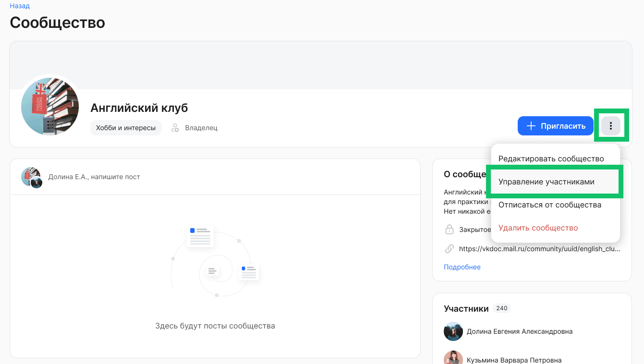Open Кузьмина Варвара Петровна's avatar
The image size is (644, 364).
453,358
